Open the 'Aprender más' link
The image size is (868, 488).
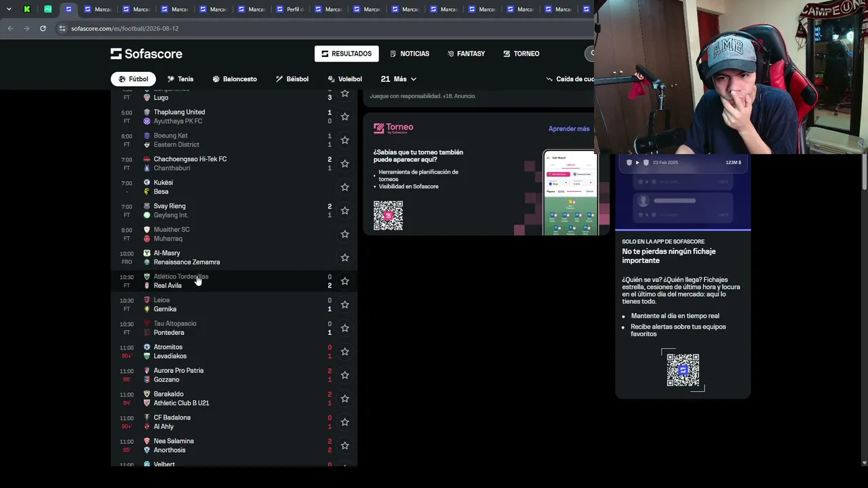[x=569, y=129]
